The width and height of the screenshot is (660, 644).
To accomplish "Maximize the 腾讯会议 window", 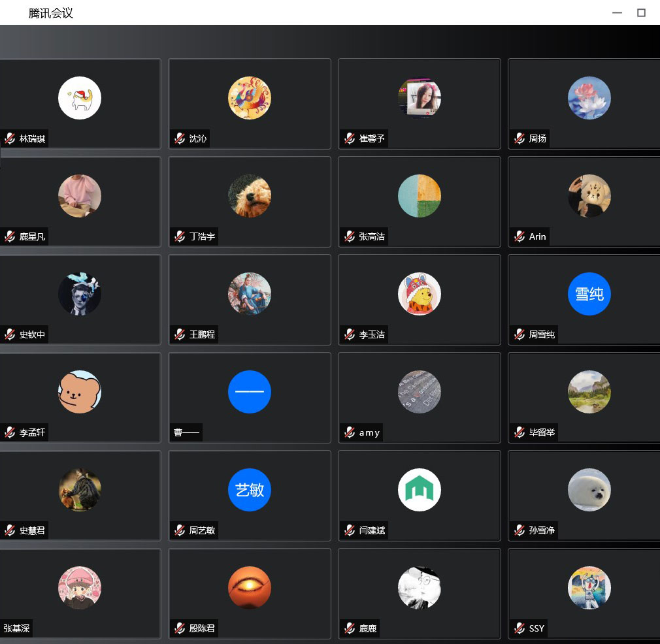I will 641,12.
